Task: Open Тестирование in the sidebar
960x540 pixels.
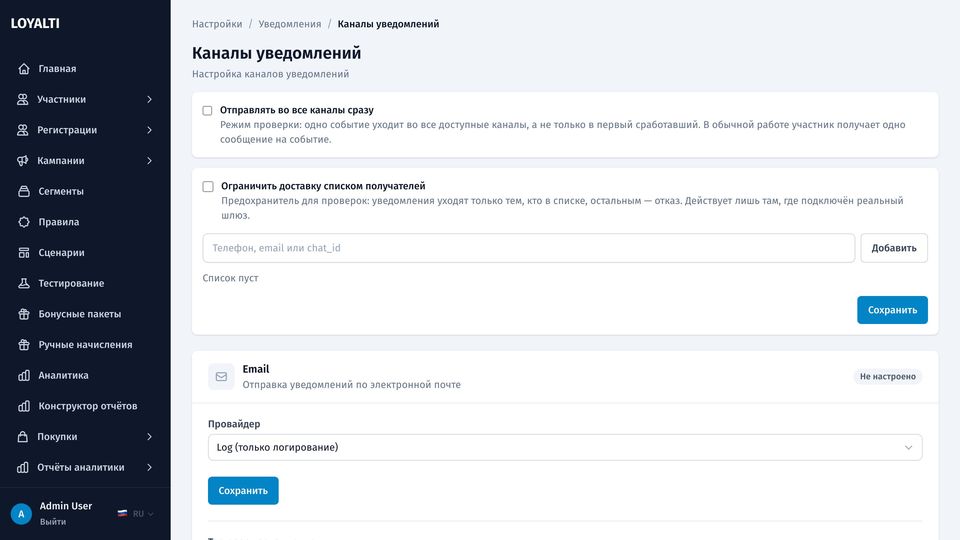Action: click(85, 283)
